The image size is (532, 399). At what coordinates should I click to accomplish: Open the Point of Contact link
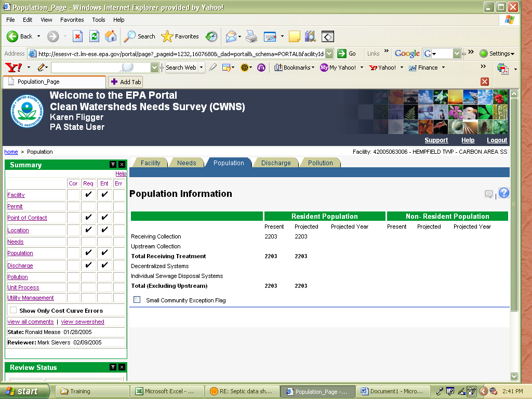coord(27,218)
